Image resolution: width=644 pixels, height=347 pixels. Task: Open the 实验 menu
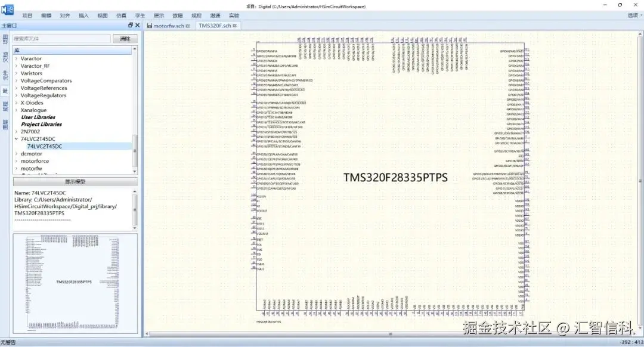234,16
